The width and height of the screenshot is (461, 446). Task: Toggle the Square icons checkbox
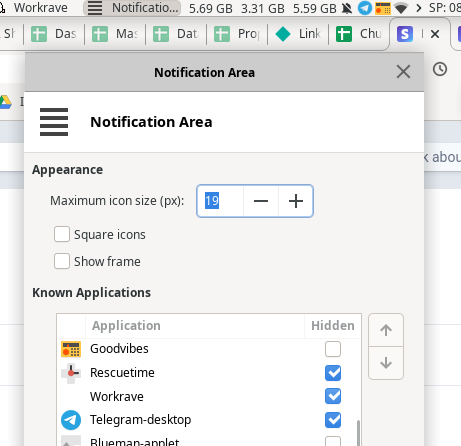point(62,234)
